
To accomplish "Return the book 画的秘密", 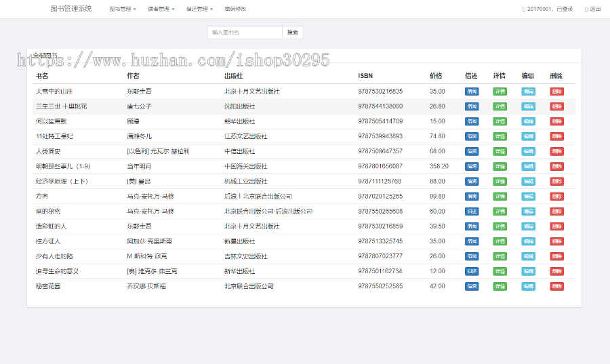I will [x=472, y=211].
